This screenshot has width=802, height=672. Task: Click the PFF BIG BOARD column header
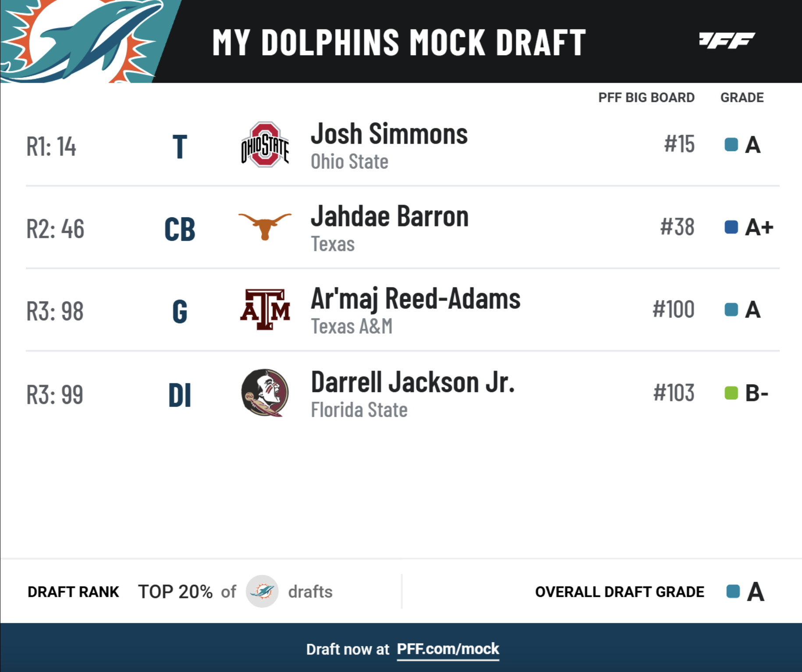coord(646,97)
